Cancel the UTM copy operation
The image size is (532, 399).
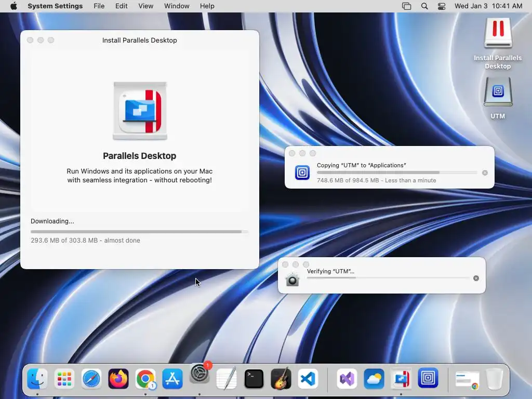485,172
